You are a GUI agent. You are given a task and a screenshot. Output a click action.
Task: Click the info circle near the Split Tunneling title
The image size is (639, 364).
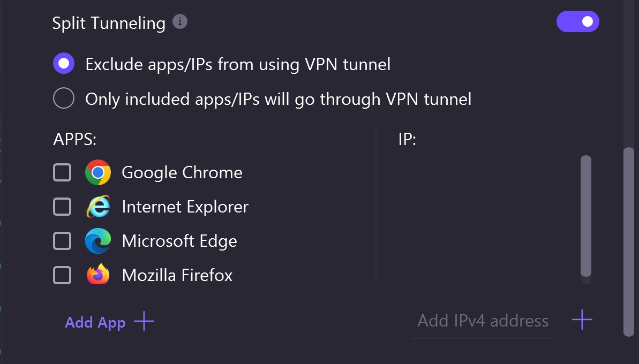coord(180,22)
